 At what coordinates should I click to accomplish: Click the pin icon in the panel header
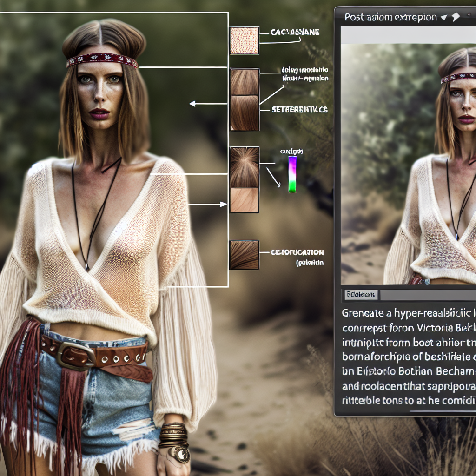tap(455, 17)
